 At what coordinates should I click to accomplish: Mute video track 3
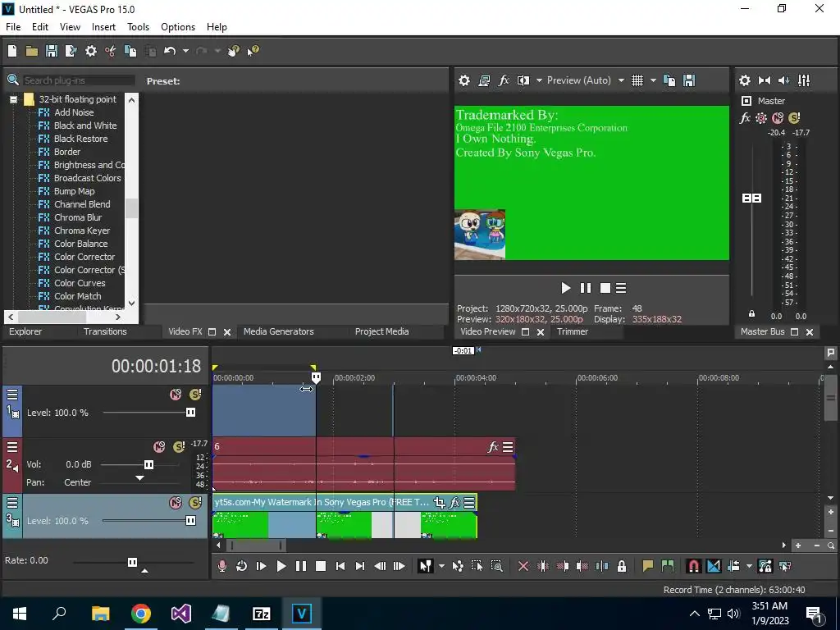[176, 503]
